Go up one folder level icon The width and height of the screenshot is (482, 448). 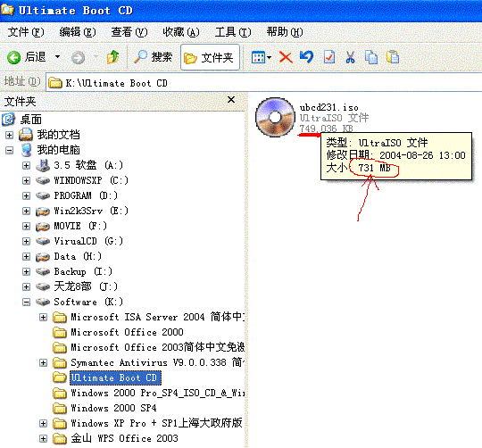[112, 57]
